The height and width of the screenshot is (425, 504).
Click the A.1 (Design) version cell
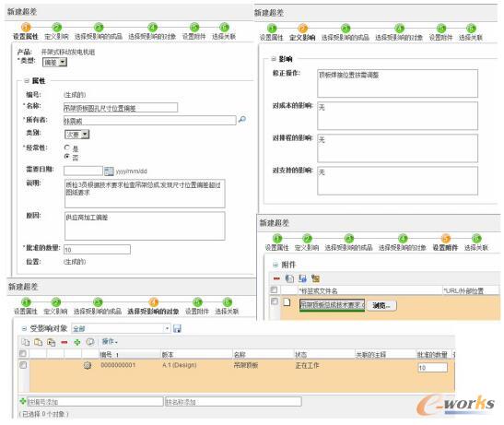(180, 365)
